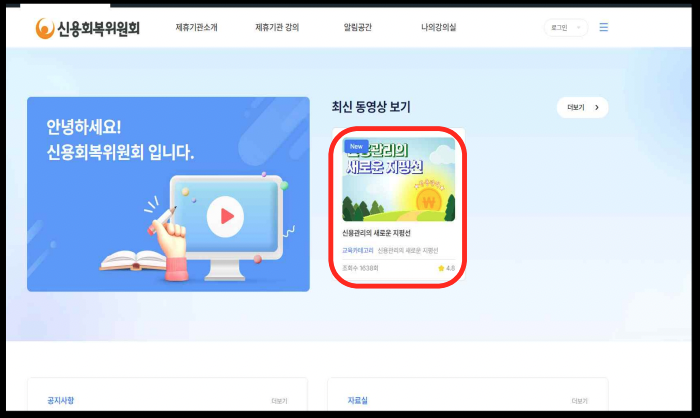Go to 나의강의실 menu
700x418 pixels.
pyautogui.click(x=438, y=28)
